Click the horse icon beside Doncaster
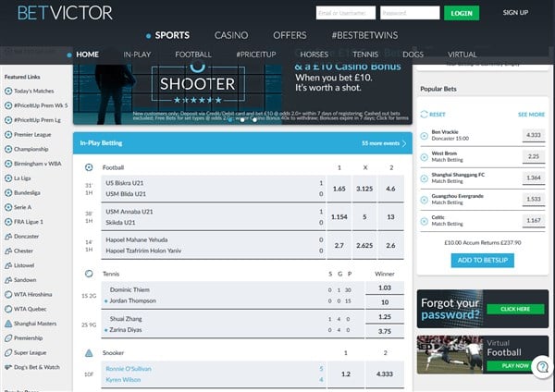The width and height of the screenshot is (555, 392). coord(8,237)
